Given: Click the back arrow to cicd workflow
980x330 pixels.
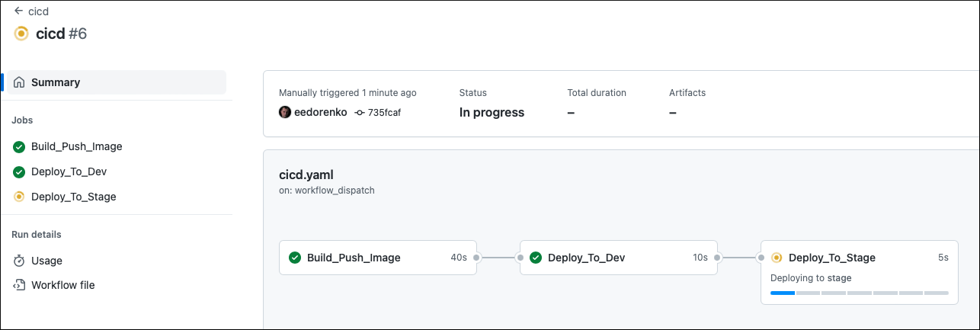Looking at the screenshot, I should pos(19,11).
